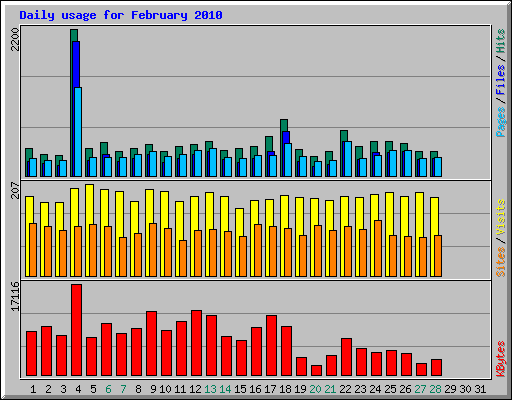Click the cyan pages bar on day 4
Image resolution: width=512 pixels, height=400 pixels.
tap(78, 132)
